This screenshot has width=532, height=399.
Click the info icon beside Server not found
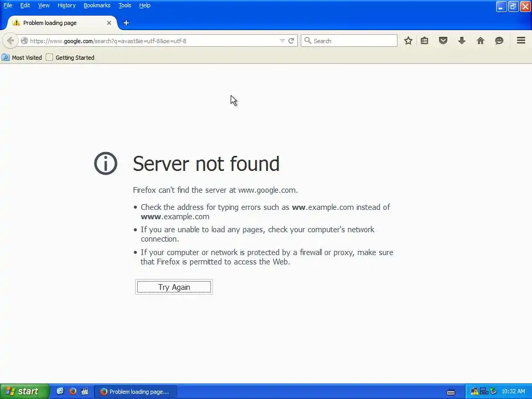click(x=105, y=163)
